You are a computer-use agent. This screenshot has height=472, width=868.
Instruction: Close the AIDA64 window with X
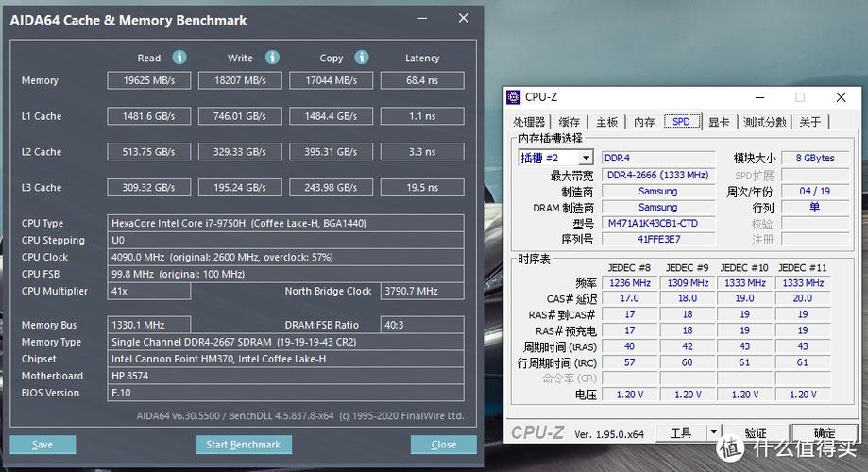click(x=464, y=18)
